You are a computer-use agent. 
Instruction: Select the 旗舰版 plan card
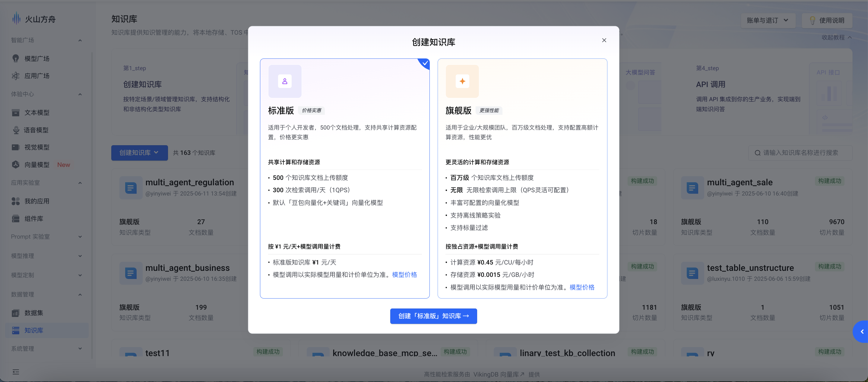522,178
